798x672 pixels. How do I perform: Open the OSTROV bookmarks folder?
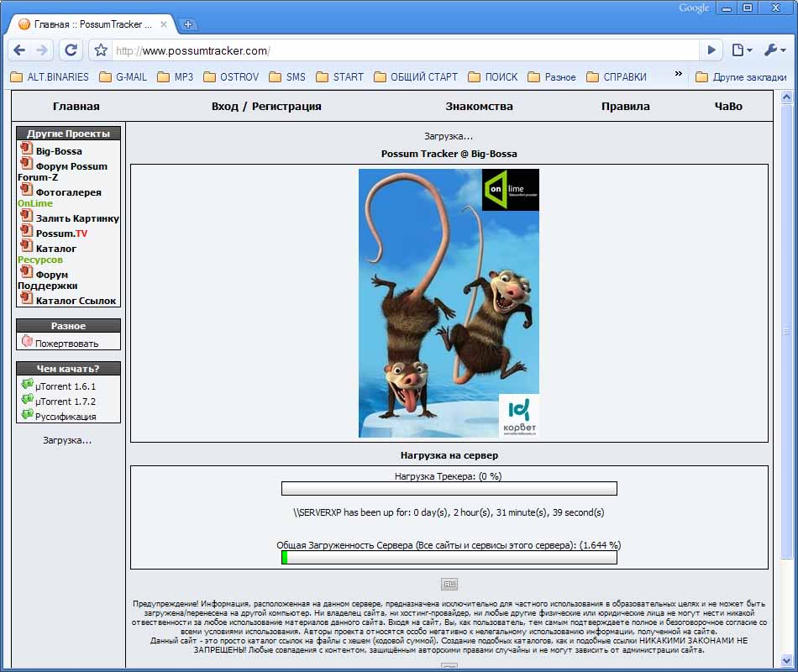[x=231, y=77]
